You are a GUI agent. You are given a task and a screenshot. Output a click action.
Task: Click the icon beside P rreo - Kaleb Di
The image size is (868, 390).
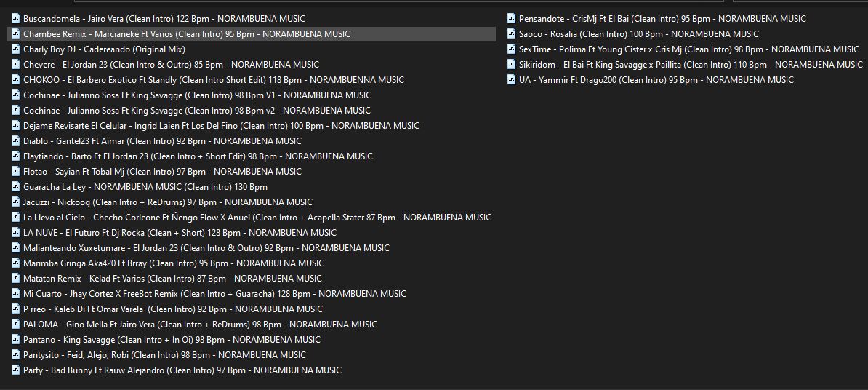(x=15, y=309)
